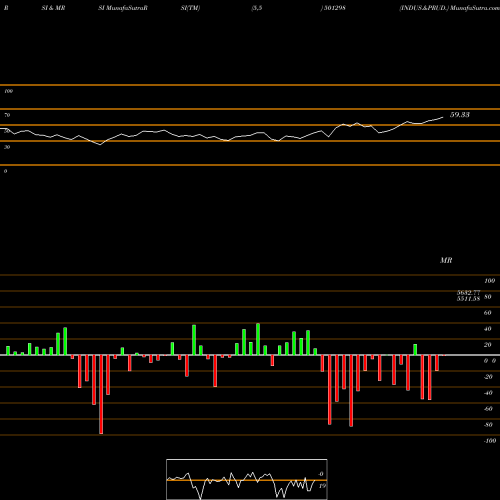This screenshot has width=500, height=500.
Task: Click the RSI value label 59.33
Action: tap(460, 115)
